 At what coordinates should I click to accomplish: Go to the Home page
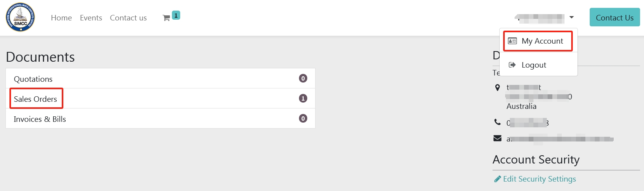tap(61, 18)
